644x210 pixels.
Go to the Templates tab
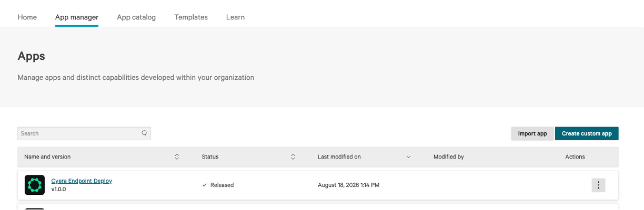coord(191,17)
